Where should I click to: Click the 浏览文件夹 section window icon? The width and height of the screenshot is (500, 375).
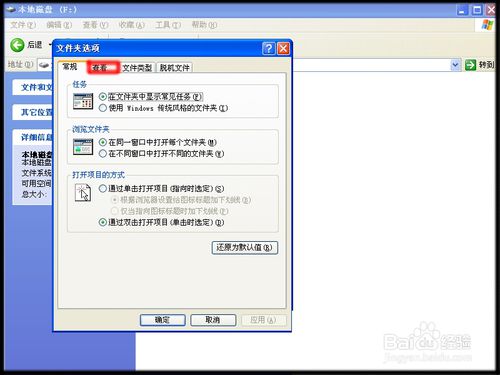83,147
